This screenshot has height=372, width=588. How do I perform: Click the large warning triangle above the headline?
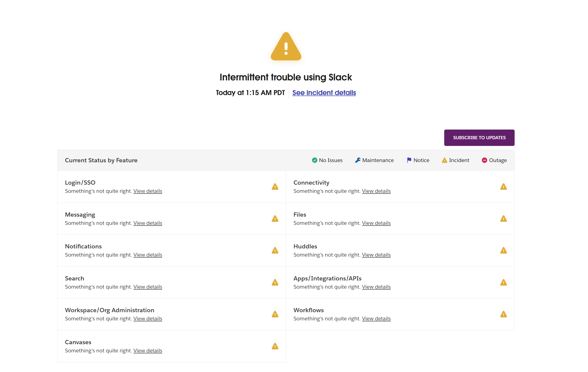pos(286,49)
